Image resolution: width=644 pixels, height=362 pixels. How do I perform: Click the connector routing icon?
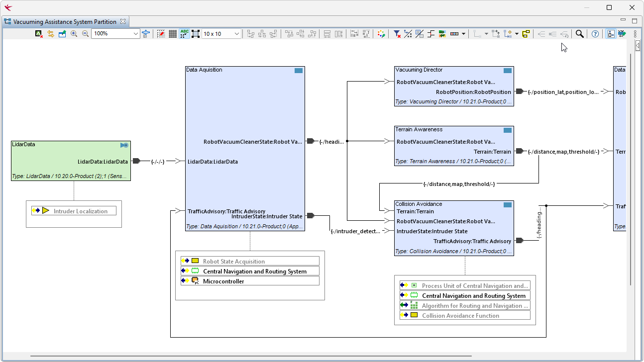pyautogui.click(x=431, y=34)
